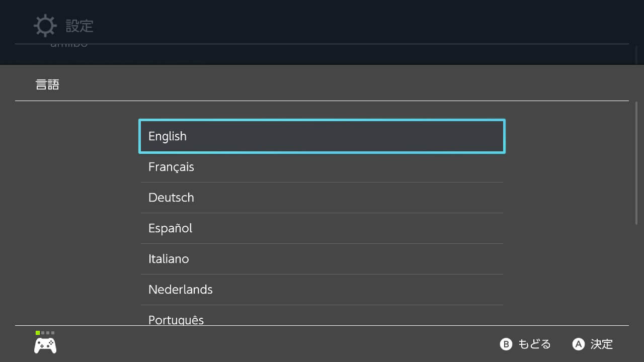Select Italiano language entry
Image resolution: width=644 pixels, height=362 pixels.
click(322, 259)
